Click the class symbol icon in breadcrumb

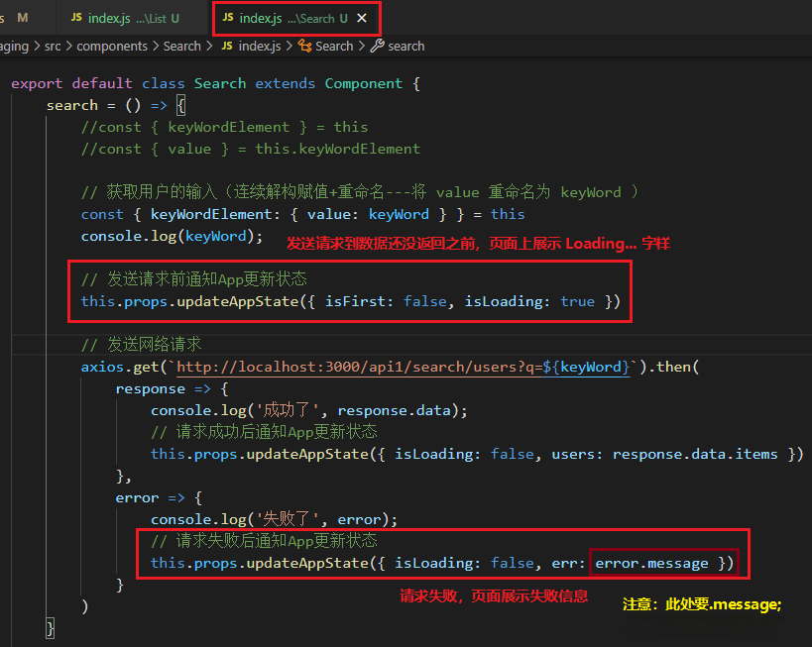coord(305,46)
